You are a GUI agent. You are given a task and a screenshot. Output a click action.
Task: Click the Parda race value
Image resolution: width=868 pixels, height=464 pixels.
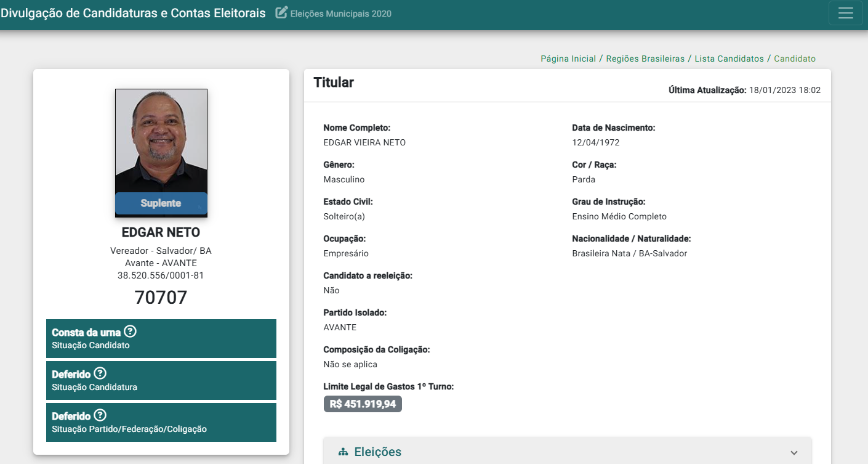point(584,179)
